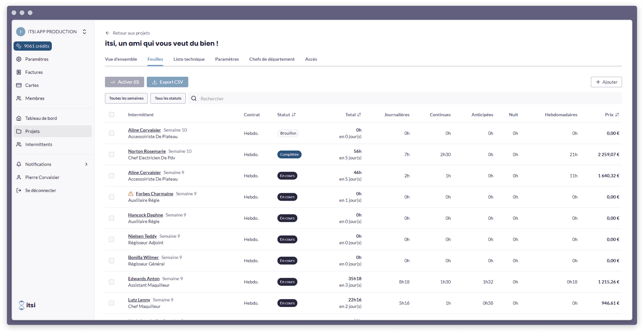Click the Ajouter button
The height and width of the screenshot is (333, 644).
pos(606,82)
